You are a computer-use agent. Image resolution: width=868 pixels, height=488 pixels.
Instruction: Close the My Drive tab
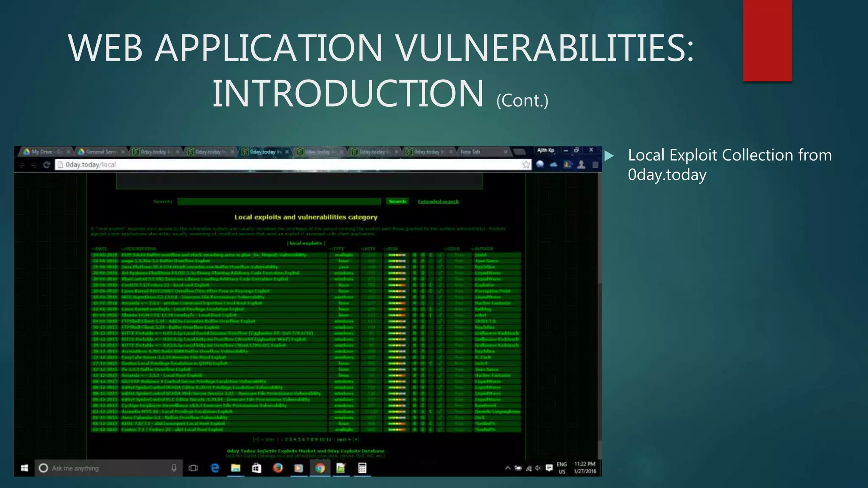[68, 152]
